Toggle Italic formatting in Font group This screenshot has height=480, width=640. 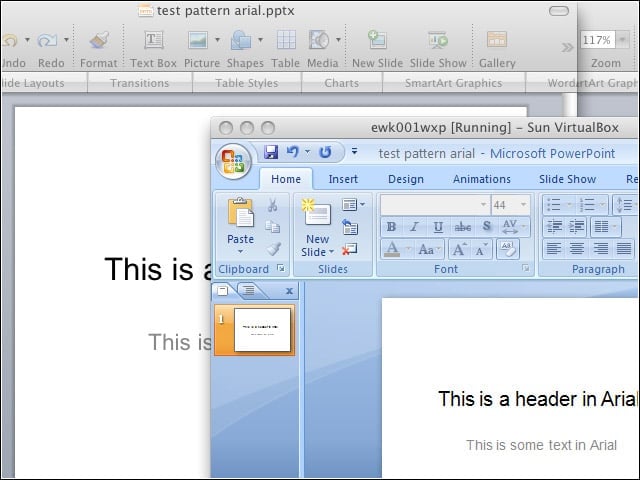(414, 227)
